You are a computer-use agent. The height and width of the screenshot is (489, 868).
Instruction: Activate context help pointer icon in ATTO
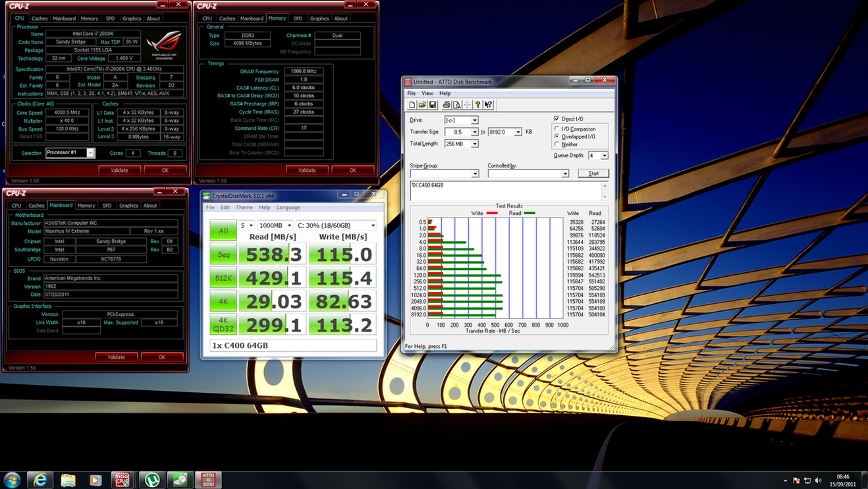click(489, 105)
